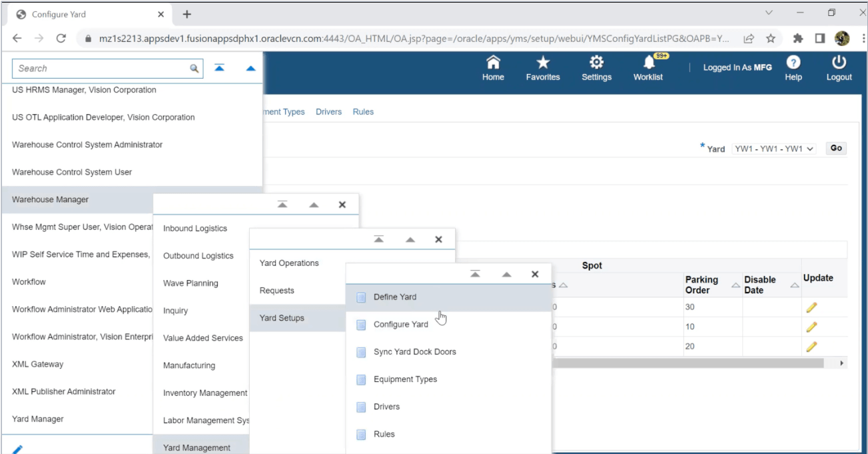
Task: Click the browser address bar URL
Action: coord(414,39)
